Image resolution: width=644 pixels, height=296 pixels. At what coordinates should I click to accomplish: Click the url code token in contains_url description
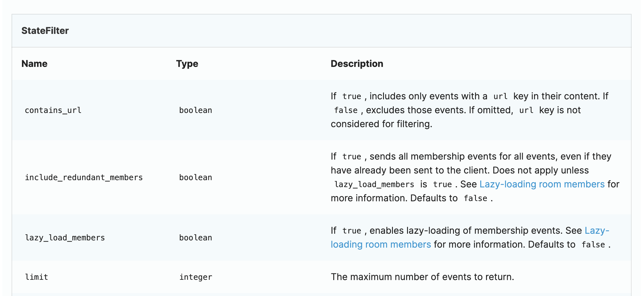point(500,96)
